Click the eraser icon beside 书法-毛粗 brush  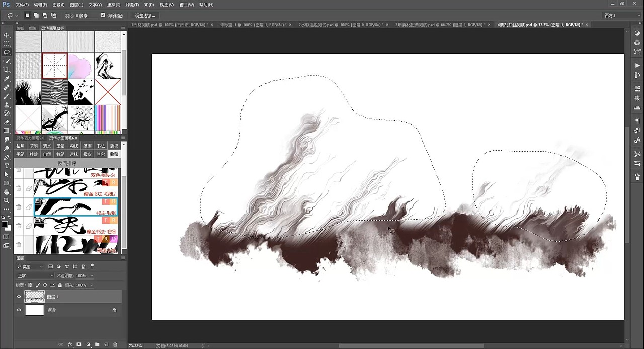[29, 207]
